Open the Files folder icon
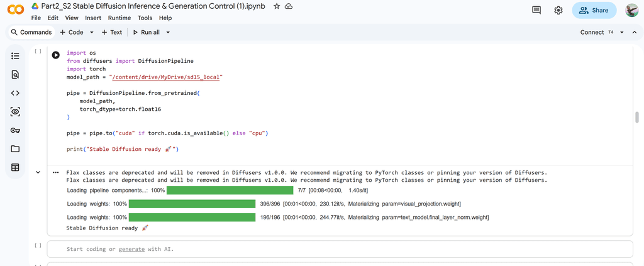This screenshot has width=644, height=266. pos(15,149)
